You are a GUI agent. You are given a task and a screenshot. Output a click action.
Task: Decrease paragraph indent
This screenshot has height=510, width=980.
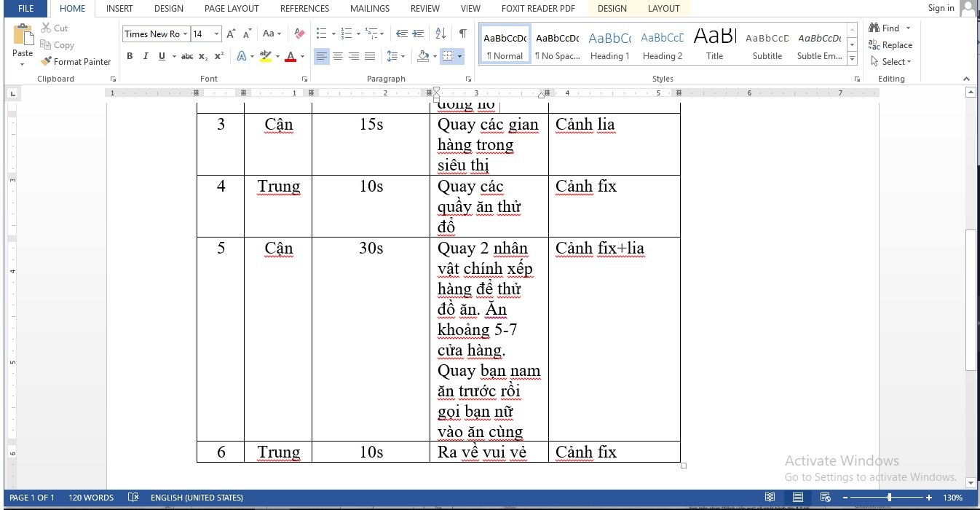click(x=401, y=34)
